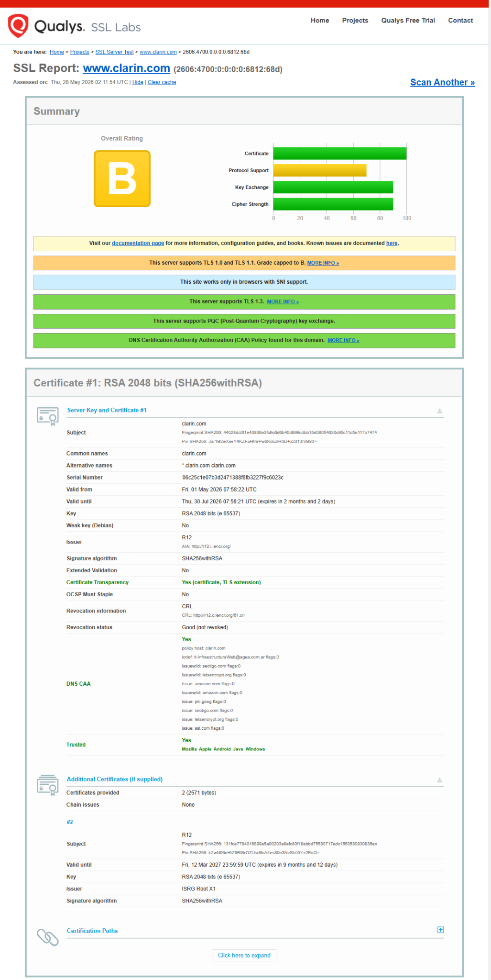Click the Certification Paths heading
491x980 pixels.
92,931
